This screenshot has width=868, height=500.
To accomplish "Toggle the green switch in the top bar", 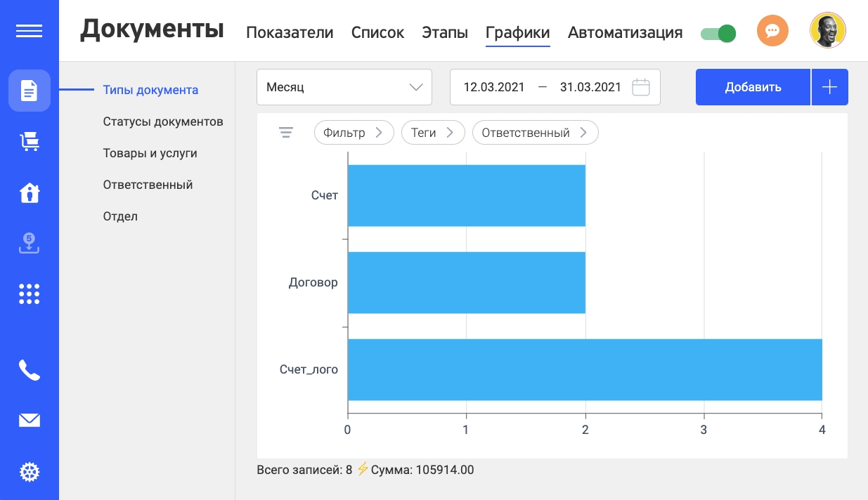I will (718, 32).
